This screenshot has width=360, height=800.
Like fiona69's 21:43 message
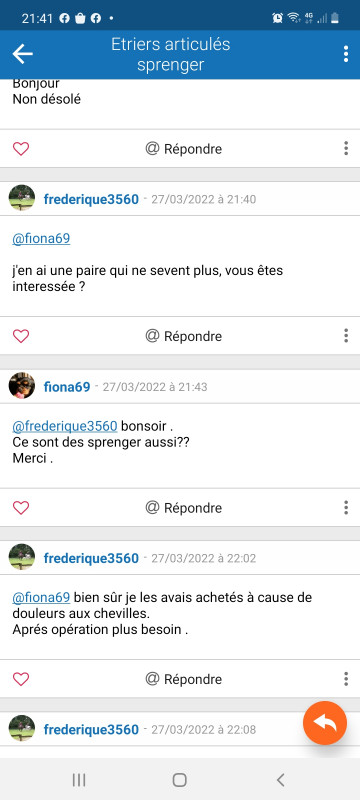[x=21, y=508]
